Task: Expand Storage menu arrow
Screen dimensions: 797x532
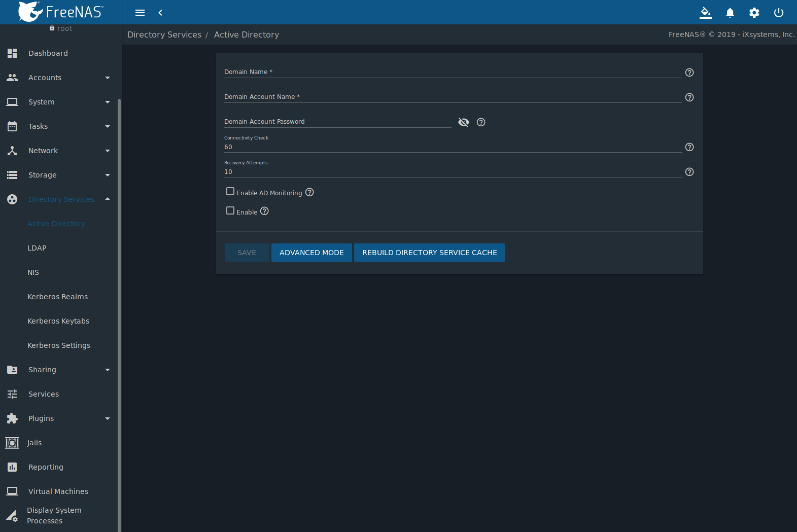Action: pyautogui.click(x=108, y=175)
